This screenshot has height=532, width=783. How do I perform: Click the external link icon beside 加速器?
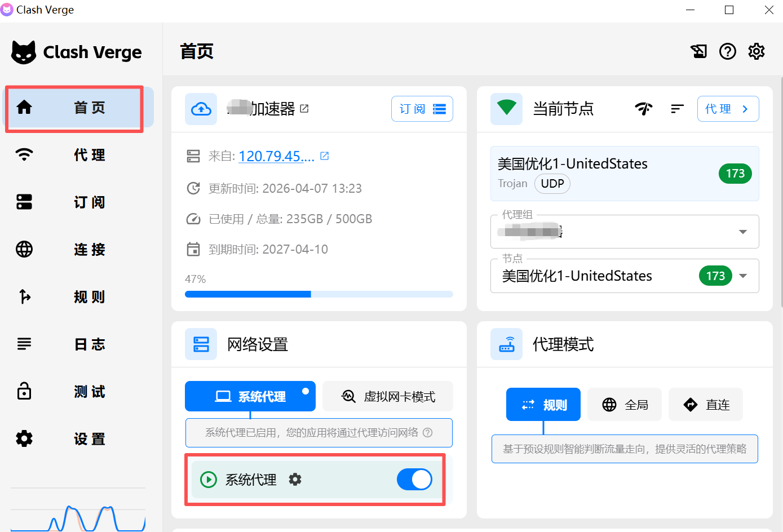coord(304,108)
